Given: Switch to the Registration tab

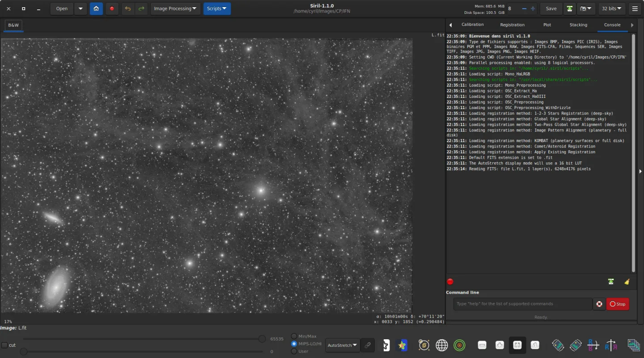Looking at the screenshot, I should [x=513, y=25].
